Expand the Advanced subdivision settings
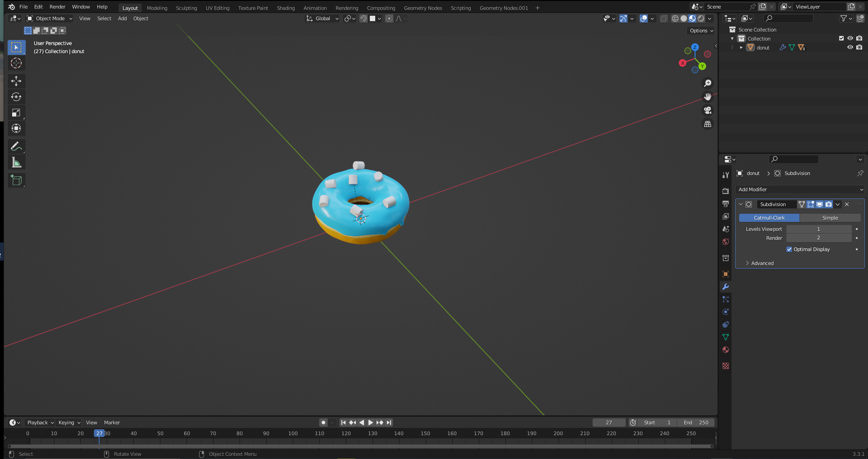 point(762,263)
